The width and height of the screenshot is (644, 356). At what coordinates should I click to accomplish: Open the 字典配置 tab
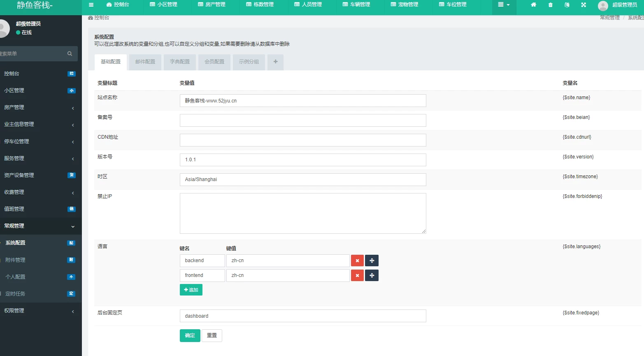[x=180, y=62]
